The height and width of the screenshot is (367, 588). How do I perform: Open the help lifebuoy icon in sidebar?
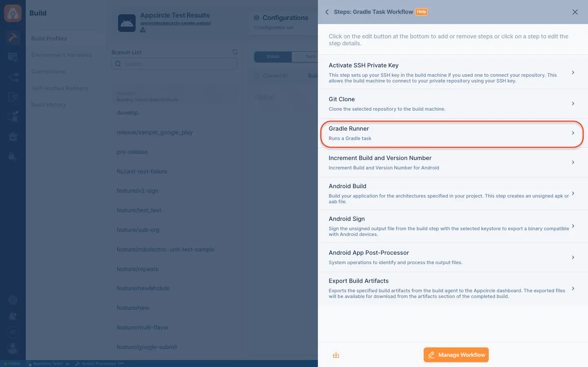[13, 300]
